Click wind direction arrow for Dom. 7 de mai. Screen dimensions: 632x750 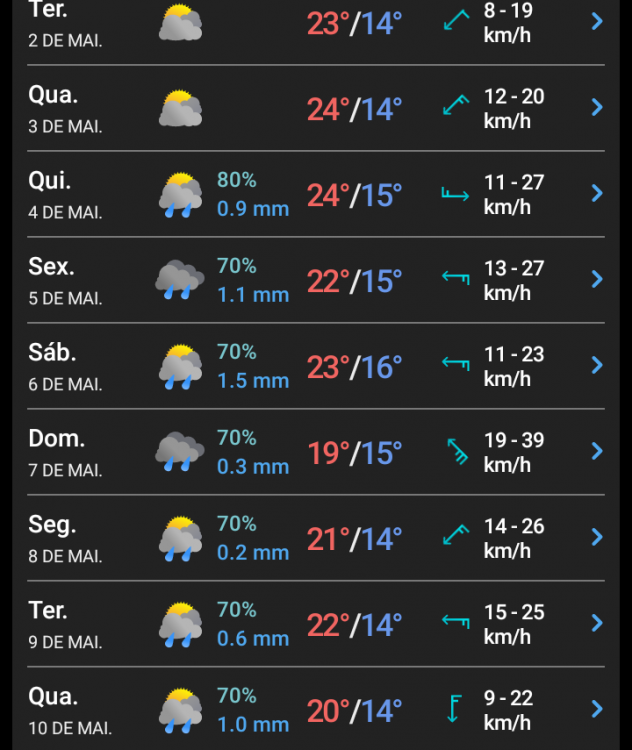pyautogui.click(x=457, y=451)
